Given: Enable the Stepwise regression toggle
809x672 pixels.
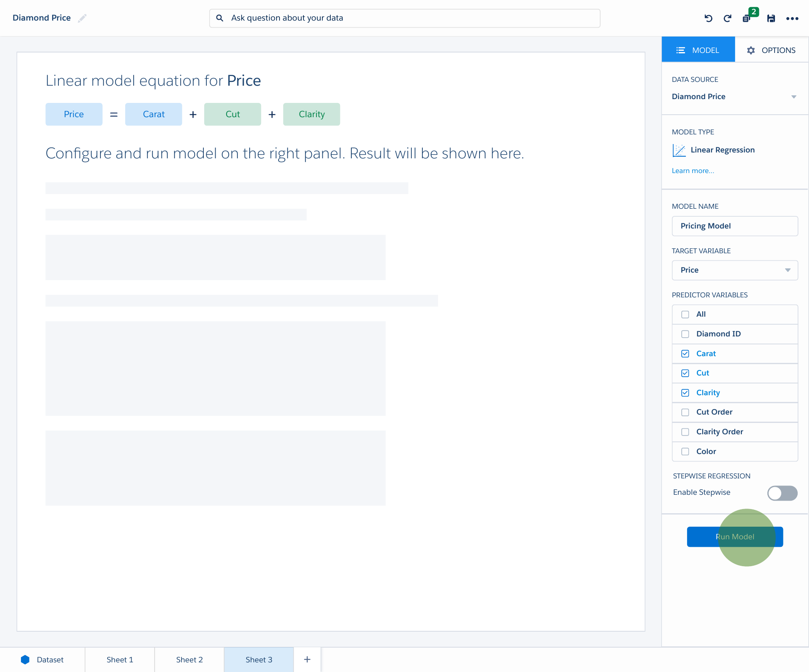Looking at the screenshot, I should [782, 493].
